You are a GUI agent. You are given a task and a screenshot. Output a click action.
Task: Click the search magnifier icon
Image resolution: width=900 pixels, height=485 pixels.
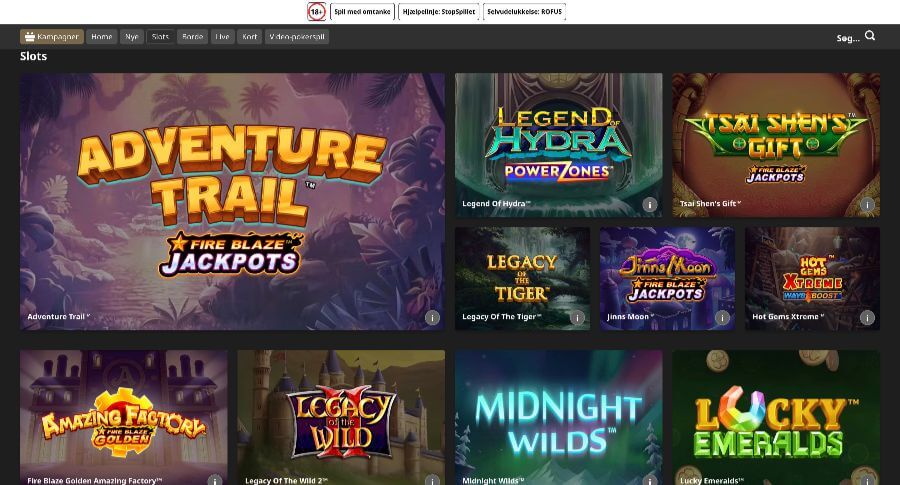[870, 36]
